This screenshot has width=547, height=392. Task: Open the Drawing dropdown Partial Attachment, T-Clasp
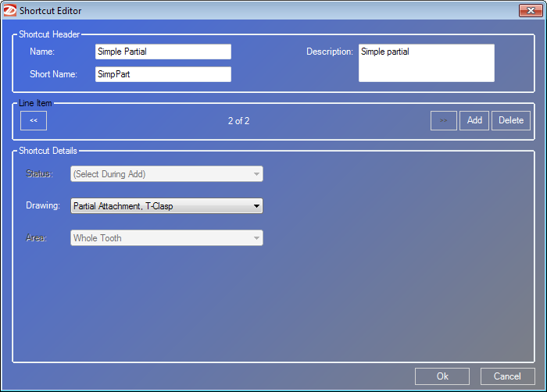pos(166,206)
